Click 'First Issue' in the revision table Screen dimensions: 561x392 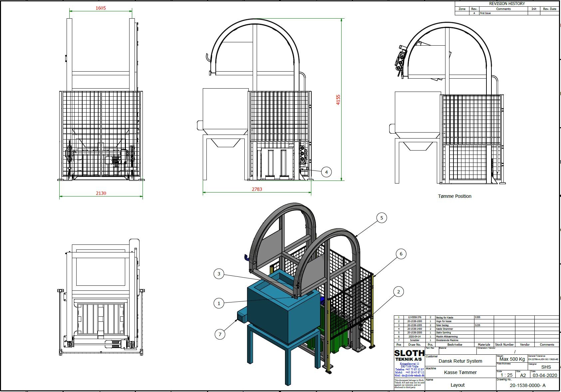click(485, 13)
